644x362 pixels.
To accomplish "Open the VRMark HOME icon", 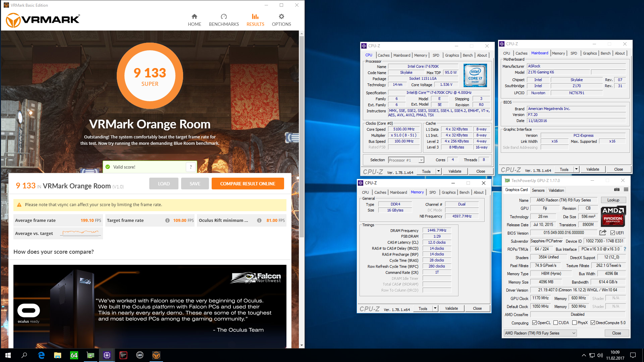I will pos(194,16).
